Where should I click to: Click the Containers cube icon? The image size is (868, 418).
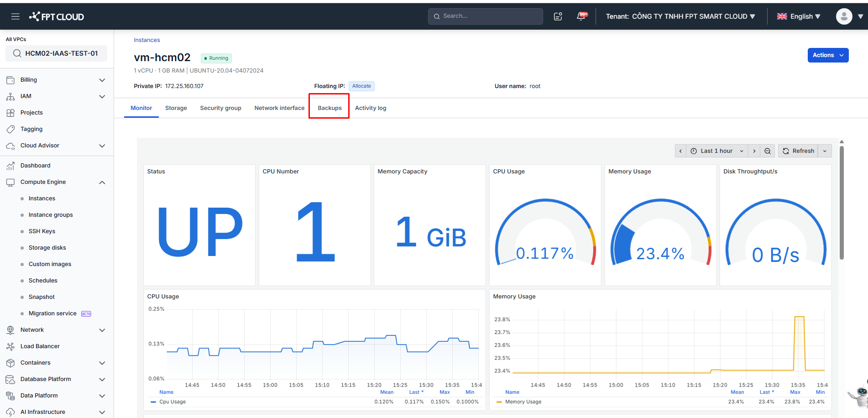(10, 363)
